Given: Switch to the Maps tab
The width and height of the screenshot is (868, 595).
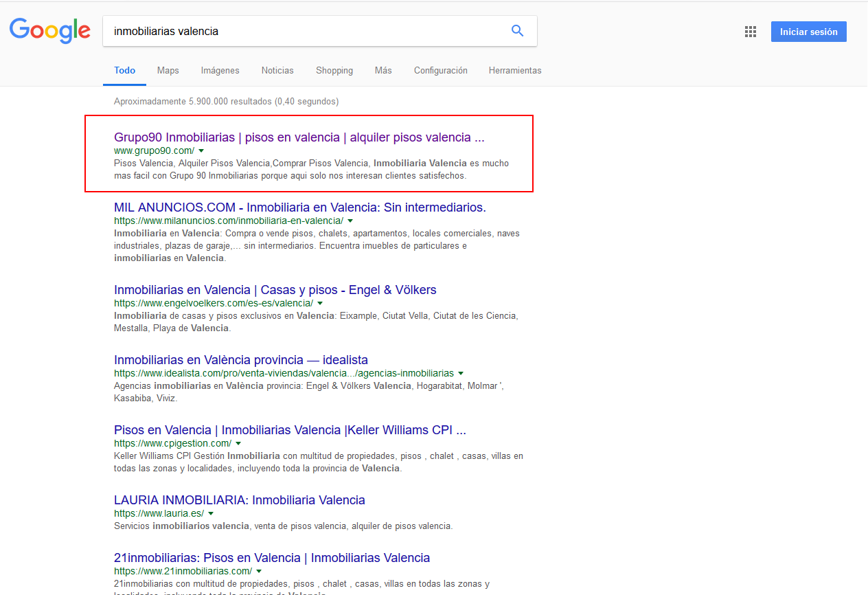Looking at the screenshot, I should [168, 71].
